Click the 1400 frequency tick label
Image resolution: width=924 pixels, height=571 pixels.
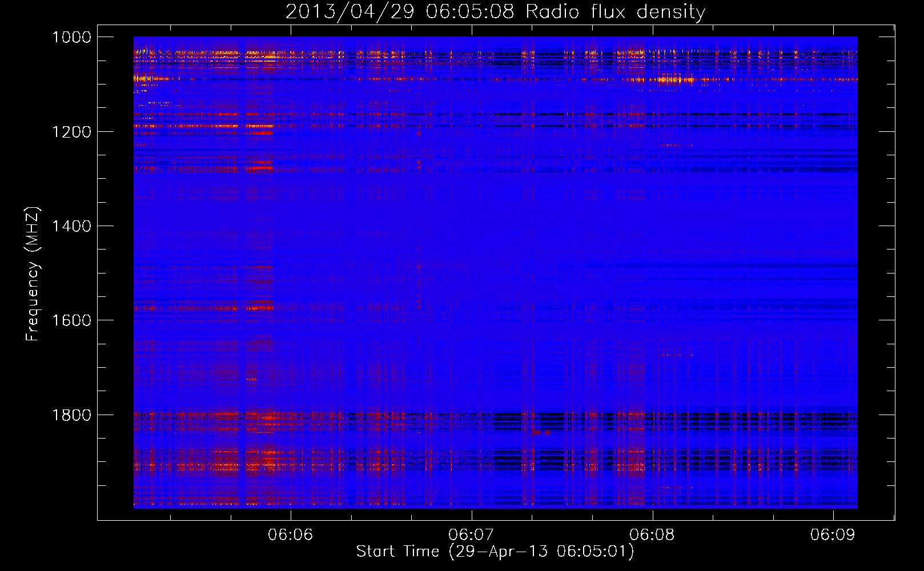pyautogui.click(x=71, y=226)
